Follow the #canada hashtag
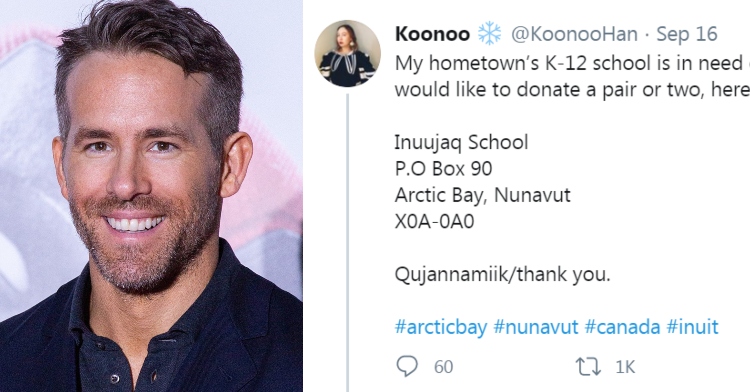Viewport: 750px width, 392px height. (622, 327)
